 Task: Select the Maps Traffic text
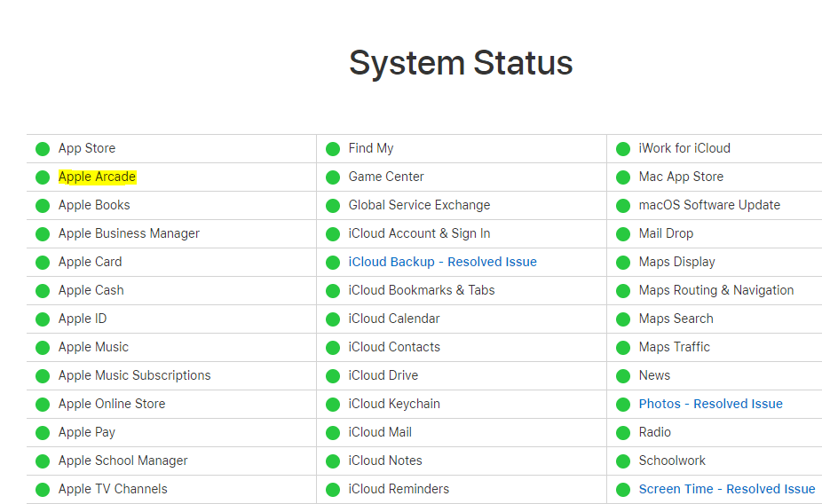tap(674, 347)
